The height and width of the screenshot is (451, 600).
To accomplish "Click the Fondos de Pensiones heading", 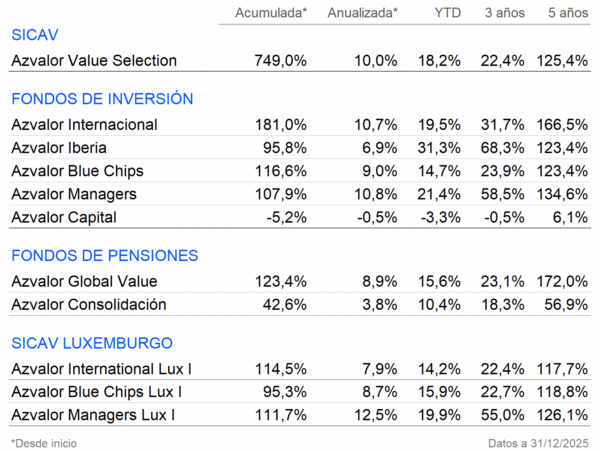I will tap(98, 256).
